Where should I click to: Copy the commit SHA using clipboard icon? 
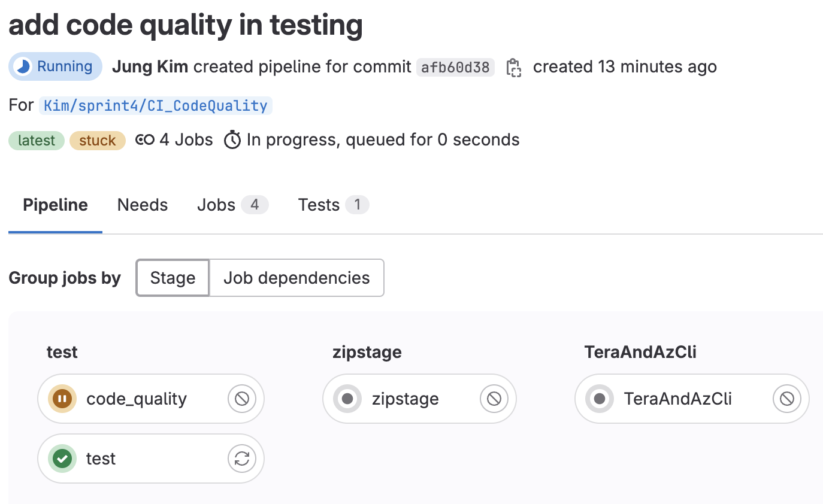point(513,67)
